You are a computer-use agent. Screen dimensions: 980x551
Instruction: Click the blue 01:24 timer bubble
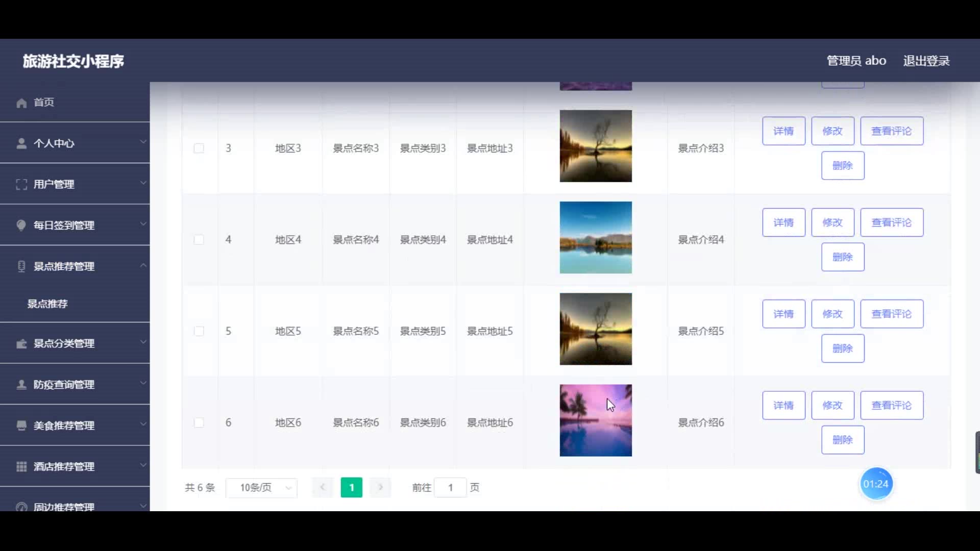tap(876, 484)
